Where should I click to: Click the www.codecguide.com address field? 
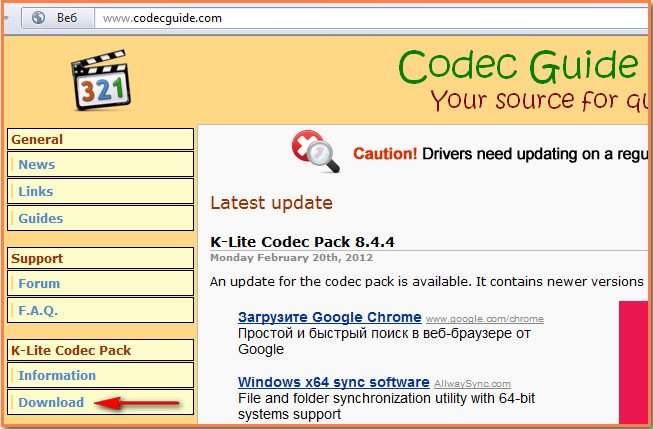(x=371, y=18)
